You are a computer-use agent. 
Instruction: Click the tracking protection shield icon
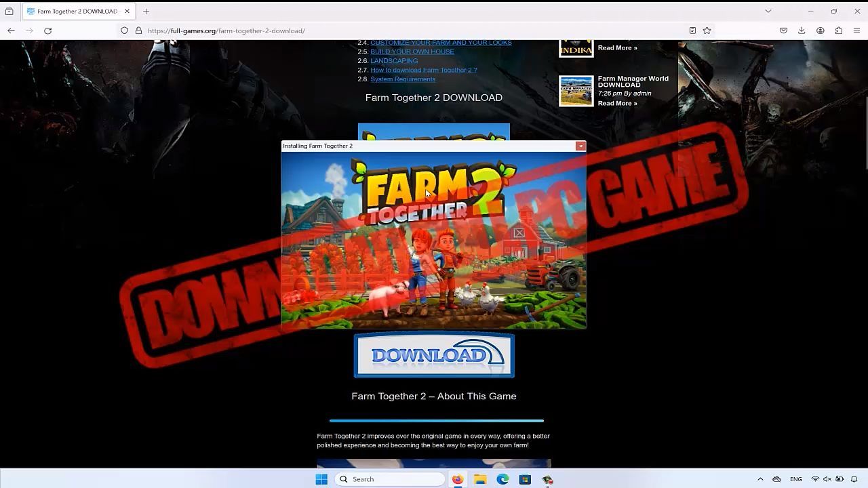pyautogui.click(x=124, y=30)
